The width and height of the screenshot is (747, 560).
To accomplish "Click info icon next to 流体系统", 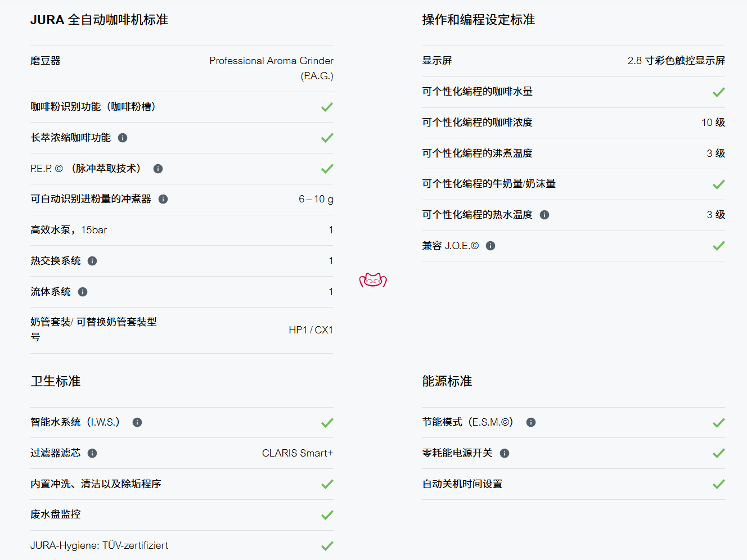I will tap(83, 292).
